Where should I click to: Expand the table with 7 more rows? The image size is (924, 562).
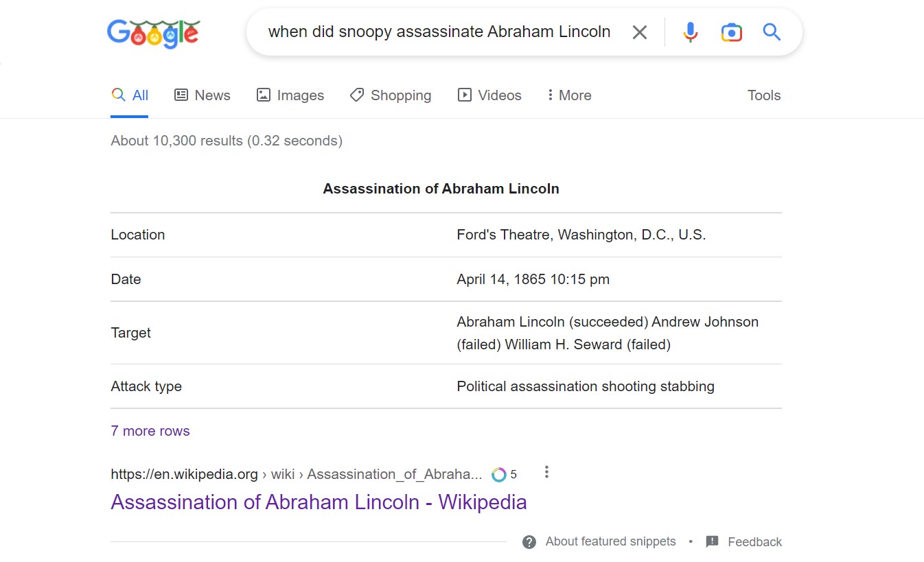pyautogui.click(x=150, y=431)
